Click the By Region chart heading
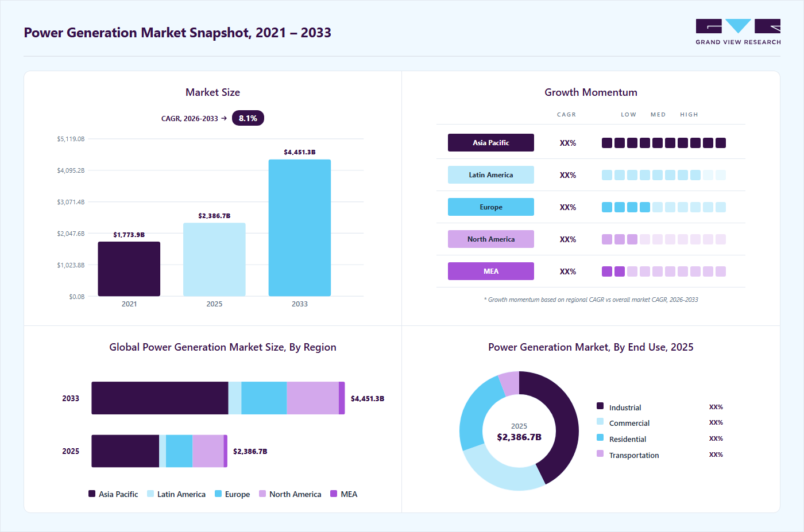This screenshot has width=804, height=532. point(223,347)
